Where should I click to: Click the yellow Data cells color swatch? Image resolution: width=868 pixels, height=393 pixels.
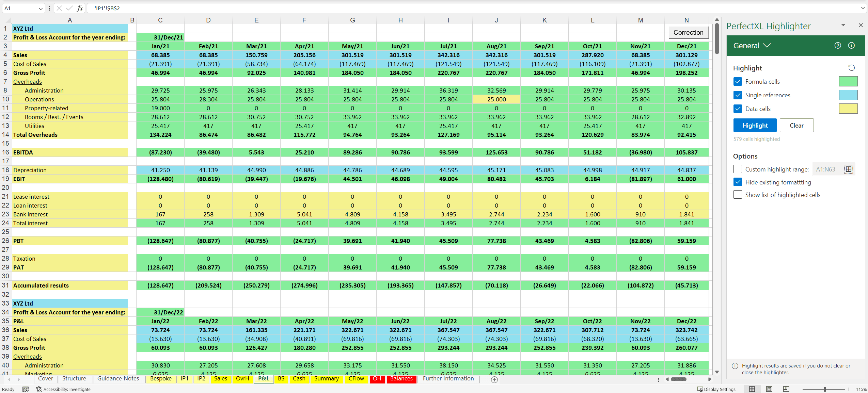848,109
